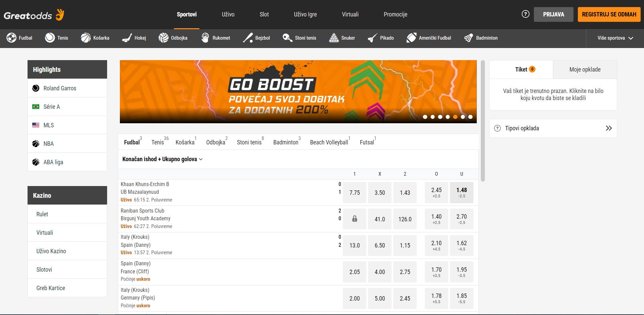This screenshot has height=315, width=644.
Task: Expand the Tipovi opklada panel
Action: point(608,128)
